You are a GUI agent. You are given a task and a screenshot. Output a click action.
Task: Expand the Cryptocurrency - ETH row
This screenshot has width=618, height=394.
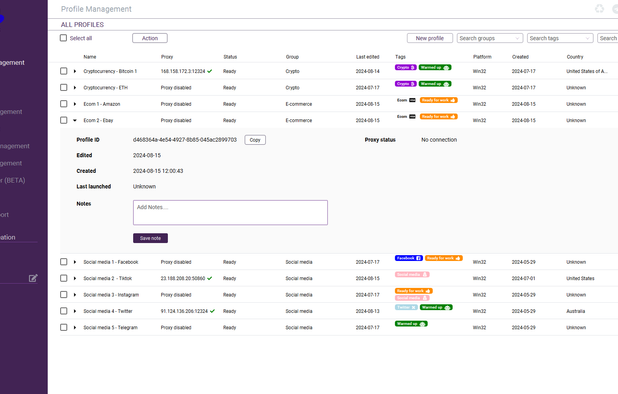pyautogui.click(x=75, y=87)
